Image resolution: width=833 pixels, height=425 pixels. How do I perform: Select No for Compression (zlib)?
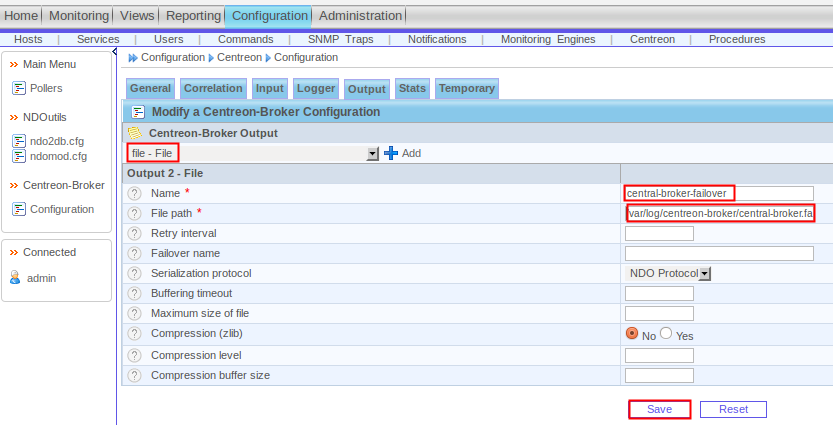click(x=632, y=333)
